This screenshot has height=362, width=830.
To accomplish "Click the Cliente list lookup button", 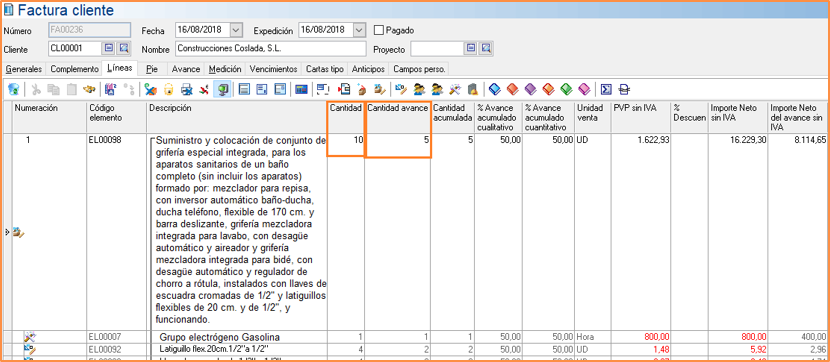I will (x=109, y=49).
